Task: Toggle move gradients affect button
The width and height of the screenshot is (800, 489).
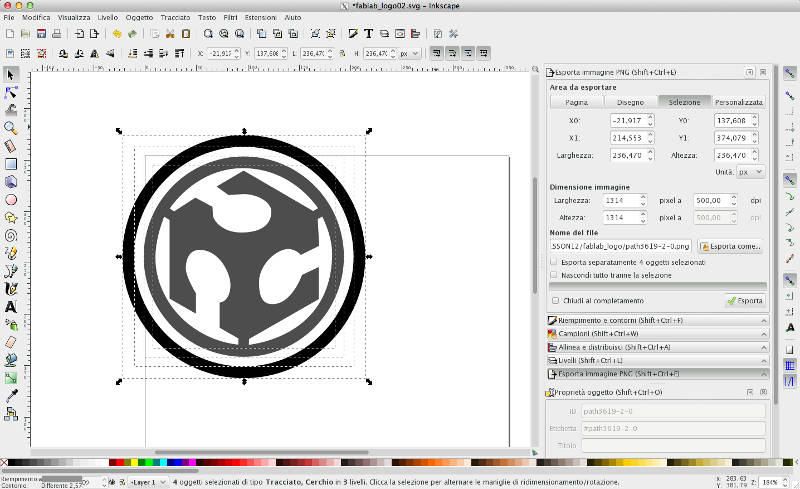Action: pyautogui.click(x=468, y=53)
